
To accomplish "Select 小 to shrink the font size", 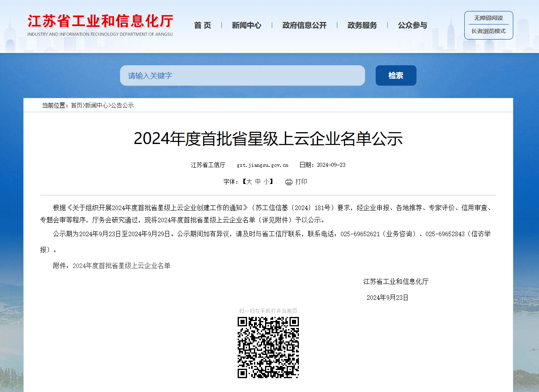I will (267, 182).
